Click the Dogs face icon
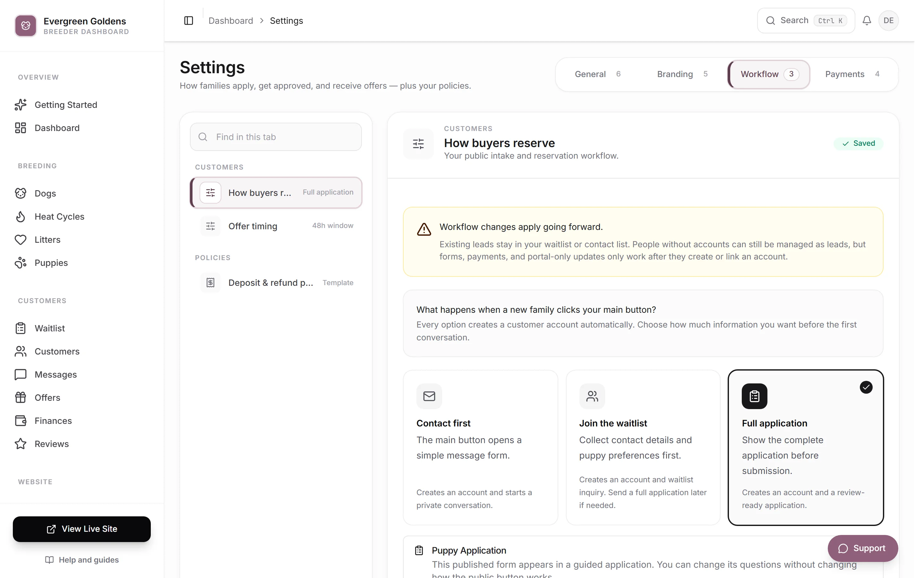This screenshot has height=578, width=924. click(21, 193)
